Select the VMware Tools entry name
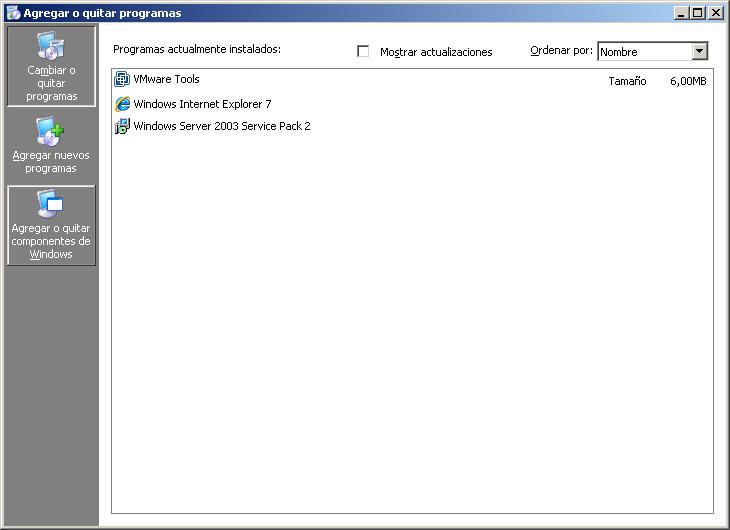 pyautogui.click(x=166, y=80)
